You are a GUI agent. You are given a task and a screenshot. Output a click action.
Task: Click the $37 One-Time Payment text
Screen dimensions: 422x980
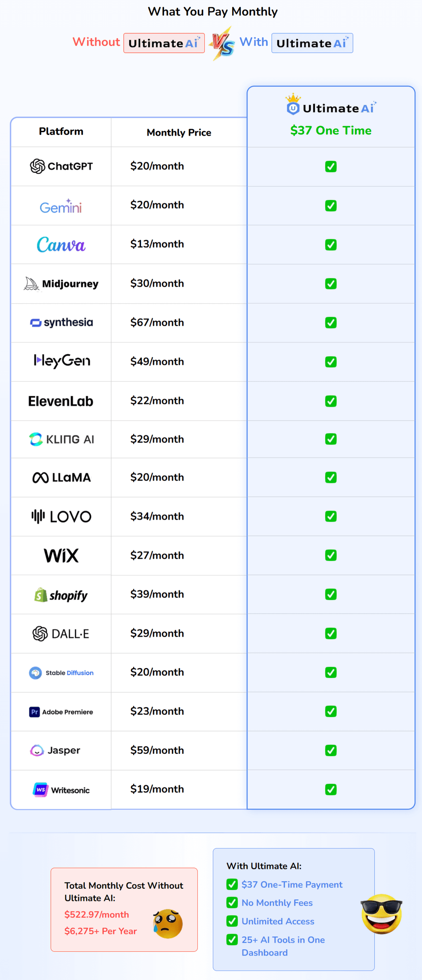(x=292, y=885)
